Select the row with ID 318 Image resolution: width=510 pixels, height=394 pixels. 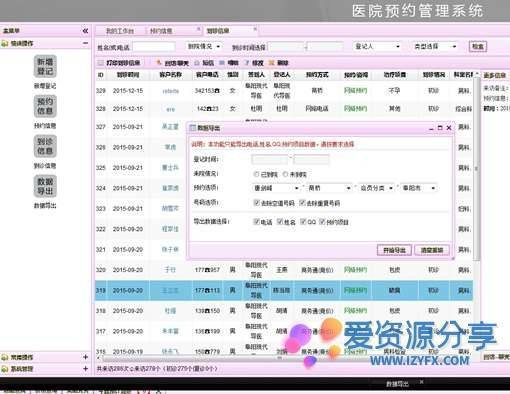click(284, 311)
